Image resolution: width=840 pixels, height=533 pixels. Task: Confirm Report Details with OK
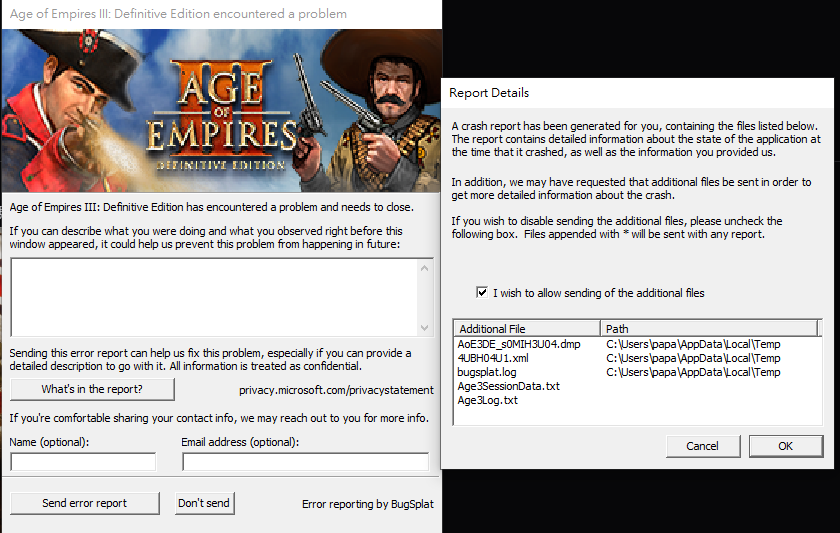pos(786,446)
